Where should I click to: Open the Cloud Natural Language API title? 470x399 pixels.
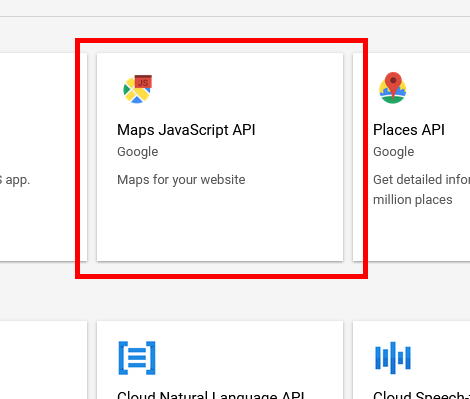(x=211, y=395)
